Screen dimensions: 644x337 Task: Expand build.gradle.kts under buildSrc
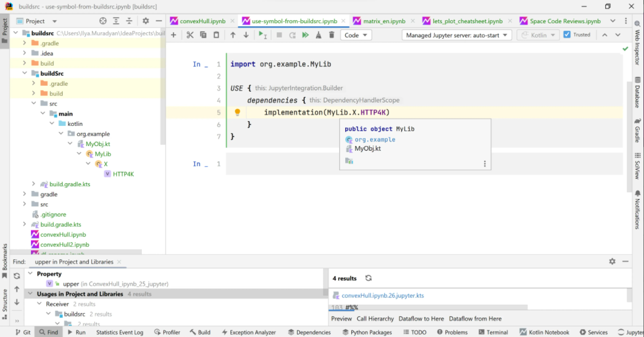coord(33,184)
